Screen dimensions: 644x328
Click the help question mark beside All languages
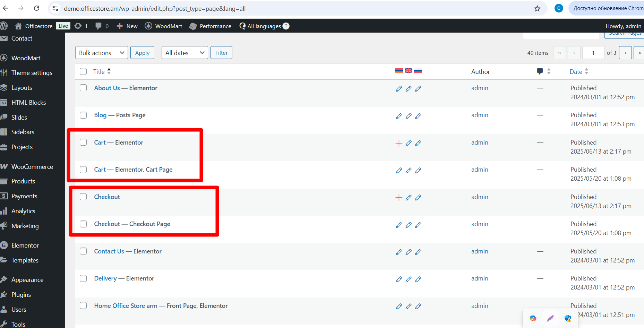coord(286,26)
